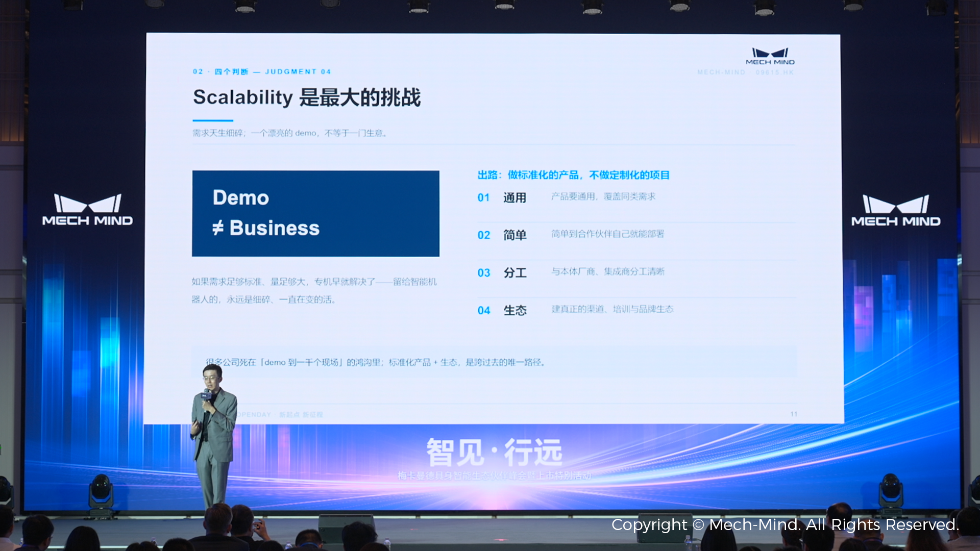Click the heading '出路：做标准化的产品，不做定制化的项目'
Screen dimensions: 980x551
[573, 175]
